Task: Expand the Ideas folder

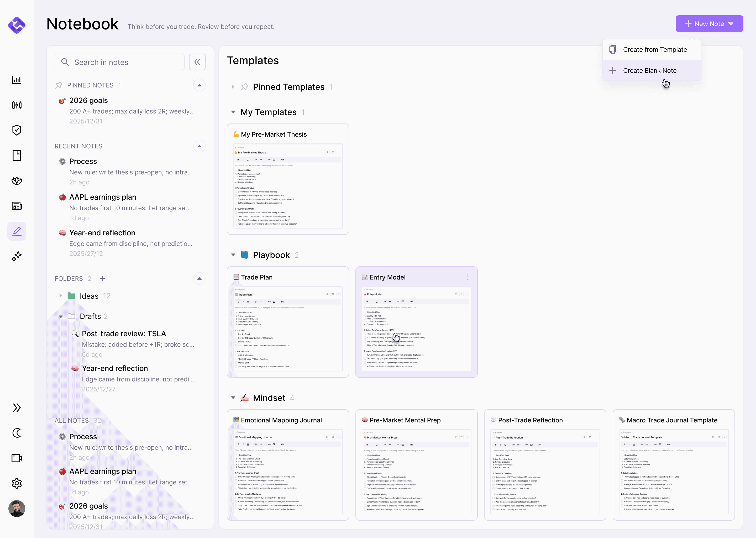Action: click(61, 296)
